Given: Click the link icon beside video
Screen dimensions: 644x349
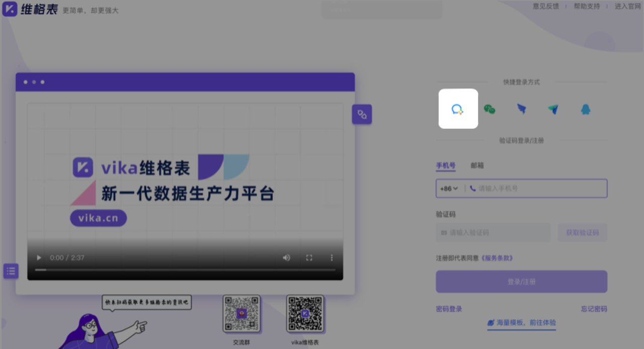Looking at the screenshot, I should 362,114.
